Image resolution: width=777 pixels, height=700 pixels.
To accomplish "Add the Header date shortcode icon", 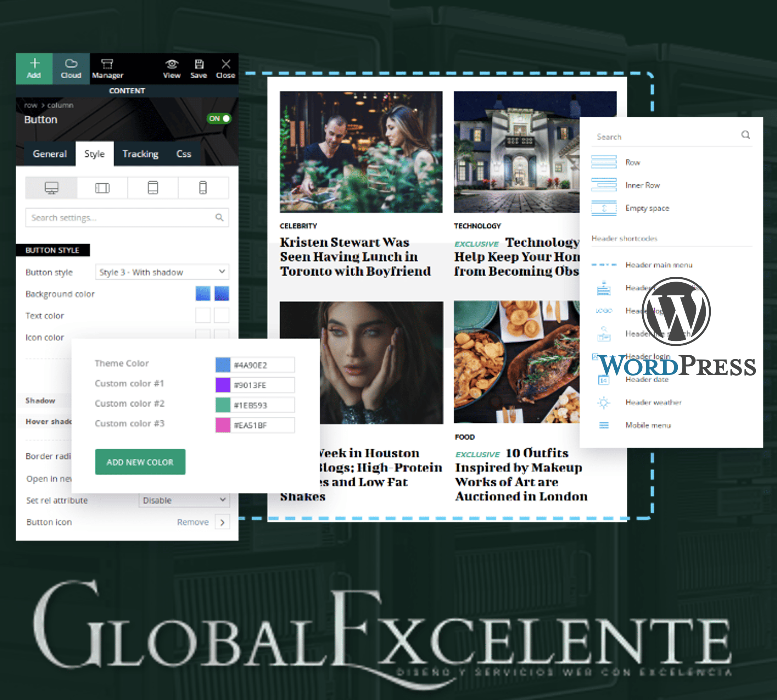I will coord(604,380).
